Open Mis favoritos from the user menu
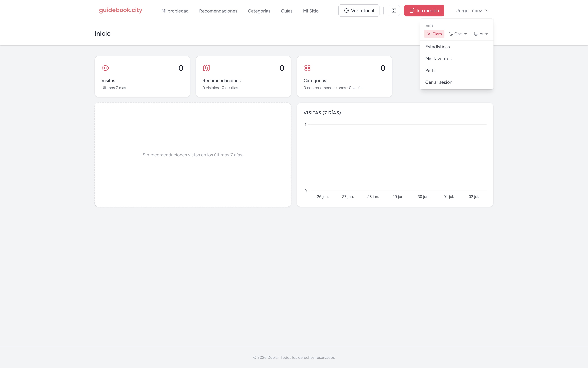 coord(457,59)
